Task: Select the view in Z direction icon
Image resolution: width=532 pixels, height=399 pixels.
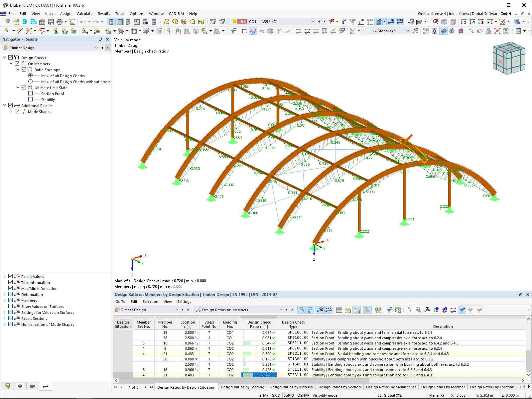Action: coord(481,22)
